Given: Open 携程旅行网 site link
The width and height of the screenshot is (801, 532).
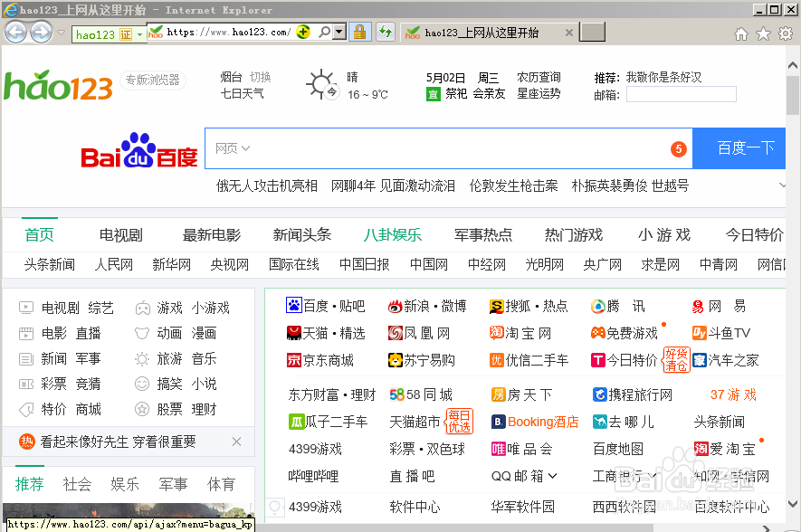Looking at the screenshot, I should coord(632,394).
